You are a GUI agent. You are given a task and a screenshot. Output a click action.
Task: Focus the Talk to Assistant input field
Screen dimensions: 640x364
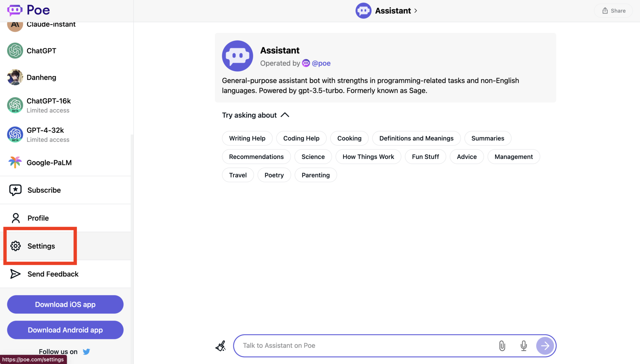(x=366, y=346)
